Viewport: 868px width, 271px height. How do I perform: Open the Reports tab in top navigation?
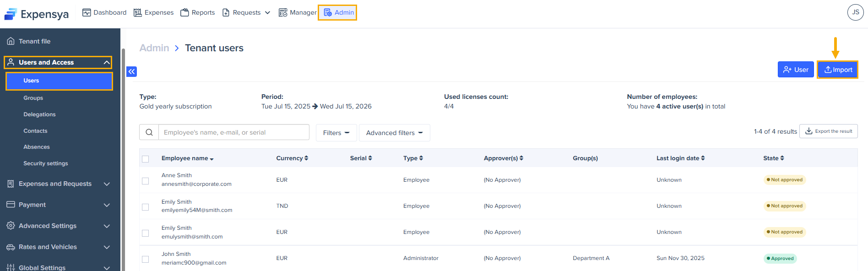(198, 12)
